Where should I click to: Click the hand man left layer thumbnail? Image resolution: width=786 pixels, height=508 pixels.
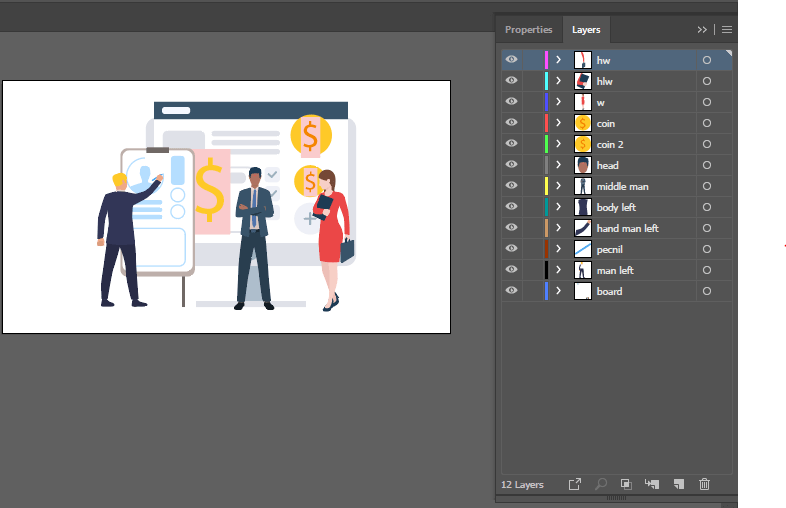coord(582,228)
